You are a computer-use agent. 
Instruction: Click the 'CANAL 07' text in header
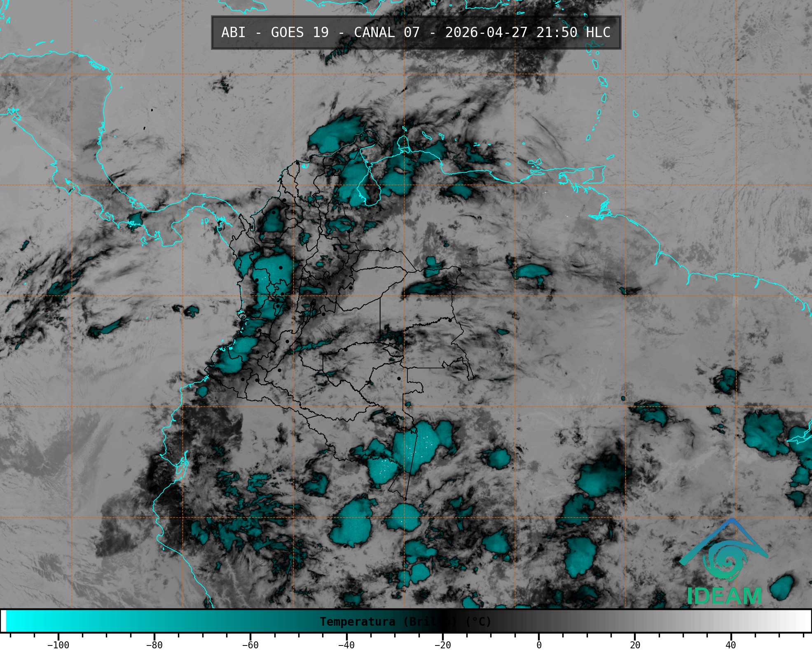pyautogui.click(x=386, y=33)
